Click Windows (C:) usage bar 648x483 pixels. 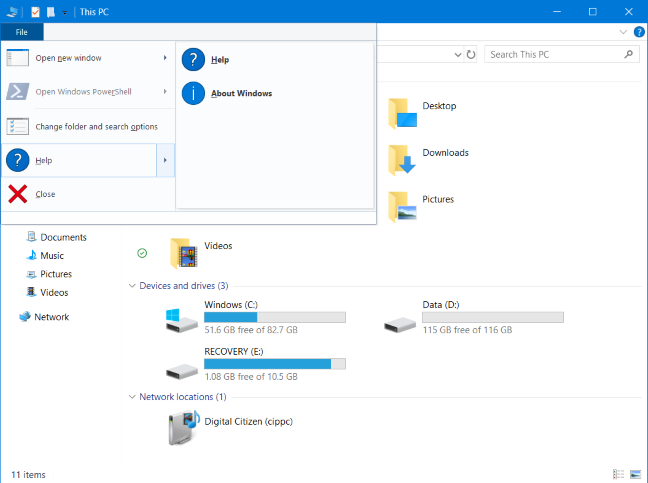click(x=275, y=317)
